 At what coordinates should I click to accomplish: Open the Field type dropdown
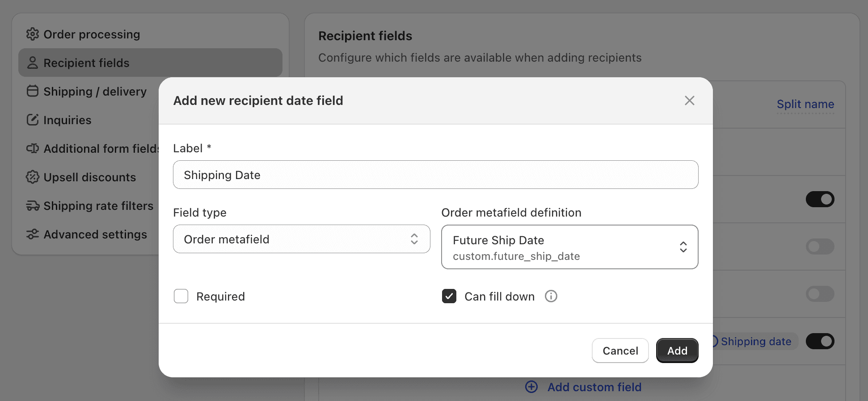pos(301,239)
